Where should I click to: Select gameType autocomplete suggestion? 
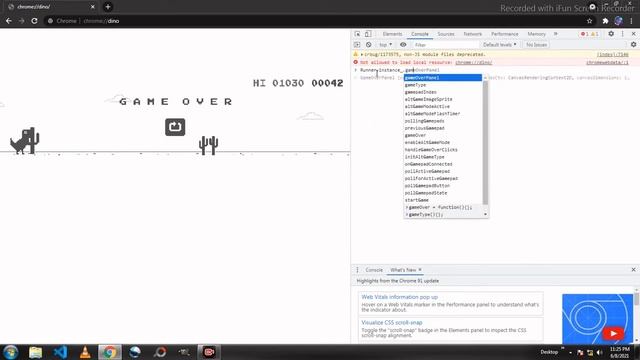443,85
